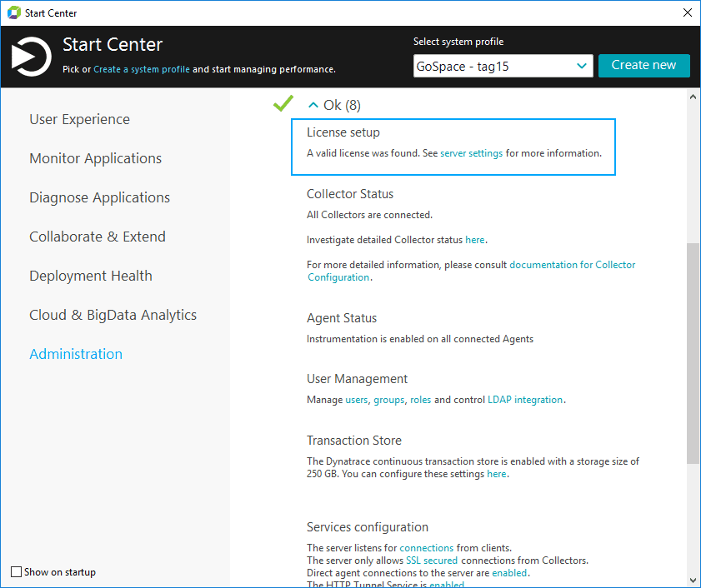Viewport: 701px width, 588px height.
Task: Close the Start Center window
Action: pyautogui.click(x=688, y=12)
